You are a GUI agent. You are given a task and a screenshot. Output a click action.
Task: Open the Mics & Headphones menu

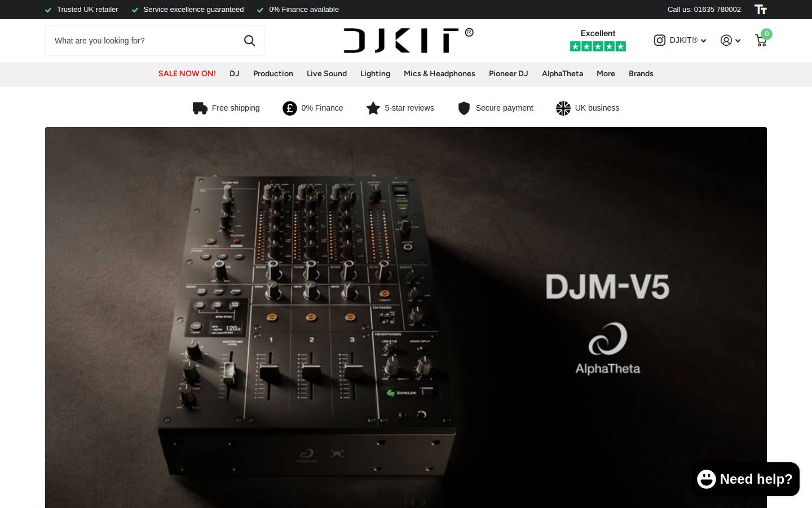439,73
